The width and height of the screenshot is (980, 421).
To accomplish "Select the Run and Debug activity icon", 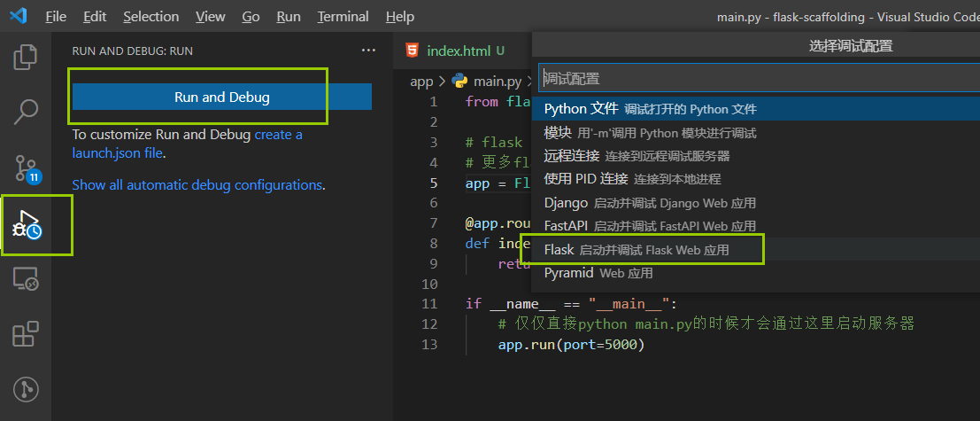I will click(x=27, y=225).
